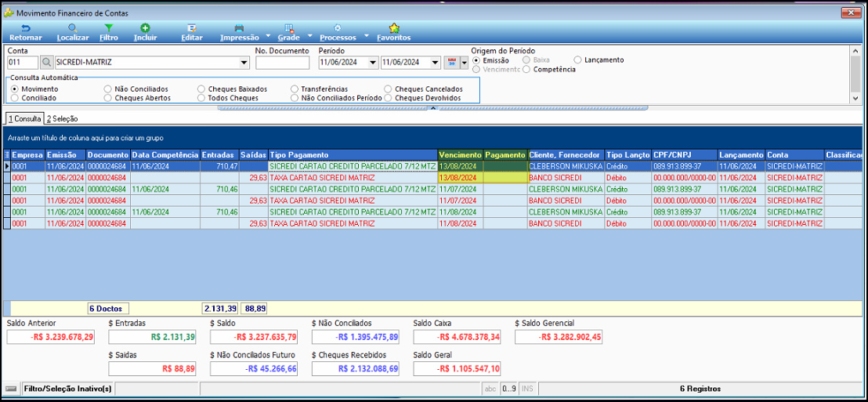Viewport: 868px width, 402px height.
Task: Click the calendar period picker icon
Action: point(451,63)
